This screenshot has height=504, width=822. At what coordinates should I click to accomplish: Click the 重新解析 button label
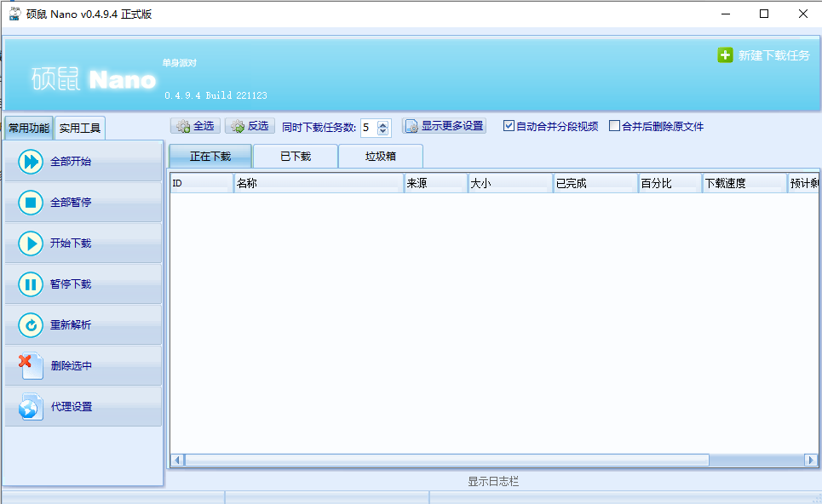71,325
